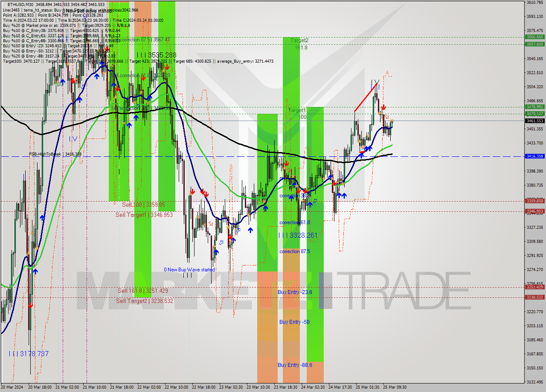Click the 3540.165 price axis value
This screenshot has height=392, width=546.
point(534,59)
